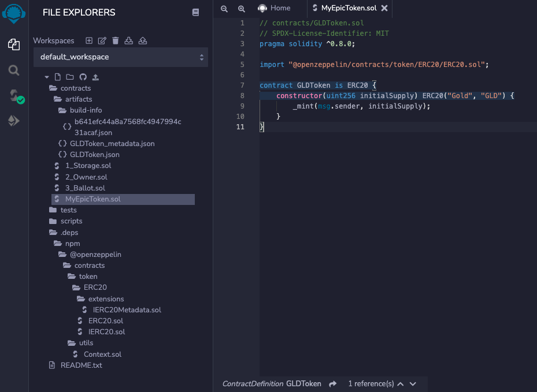Open the Search in files panel

[x=14, y=70]
